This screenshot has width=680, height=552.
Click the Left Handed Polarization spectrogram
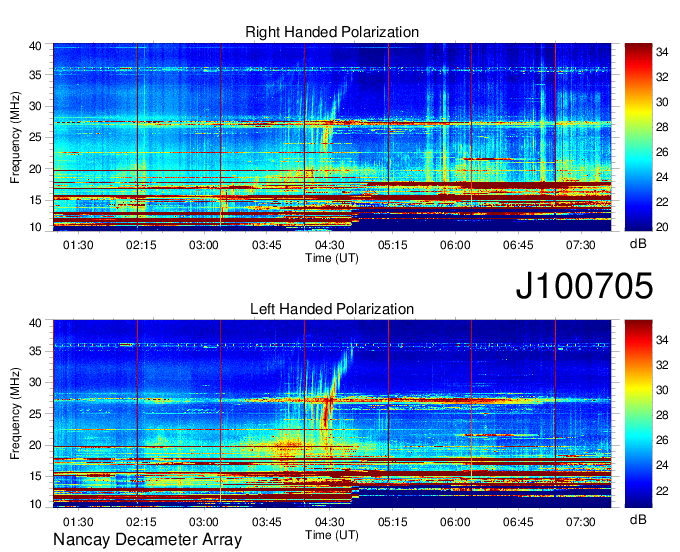pos(332,414)
